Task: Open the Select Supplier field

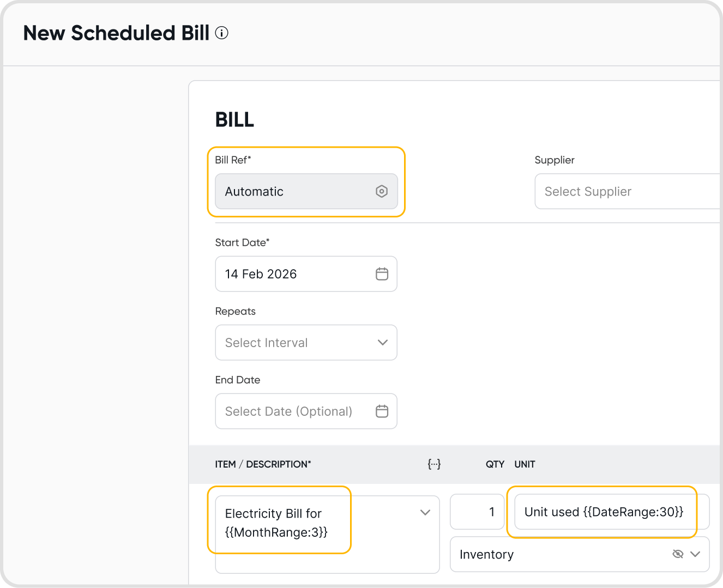Action: 627,191
